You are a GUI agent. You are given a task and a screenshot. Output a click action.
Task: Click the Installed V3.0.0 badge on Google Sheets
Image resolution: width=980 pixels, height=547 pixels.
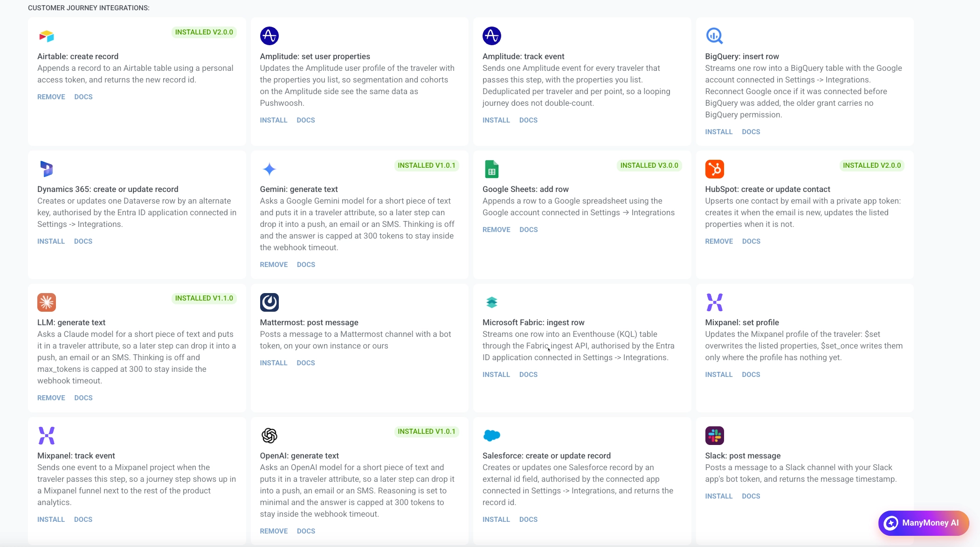point(649,165)
